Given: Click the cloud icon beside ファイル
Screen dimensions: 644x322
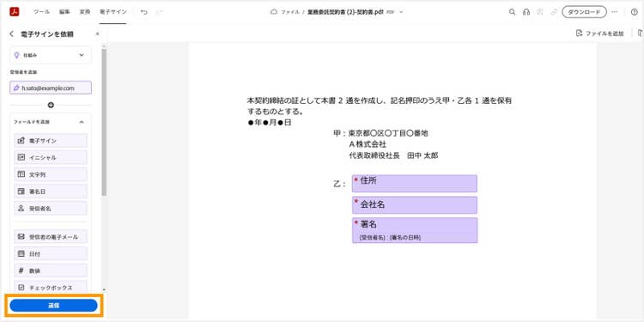Looking at the screenshot, I should tap(274, 12).
